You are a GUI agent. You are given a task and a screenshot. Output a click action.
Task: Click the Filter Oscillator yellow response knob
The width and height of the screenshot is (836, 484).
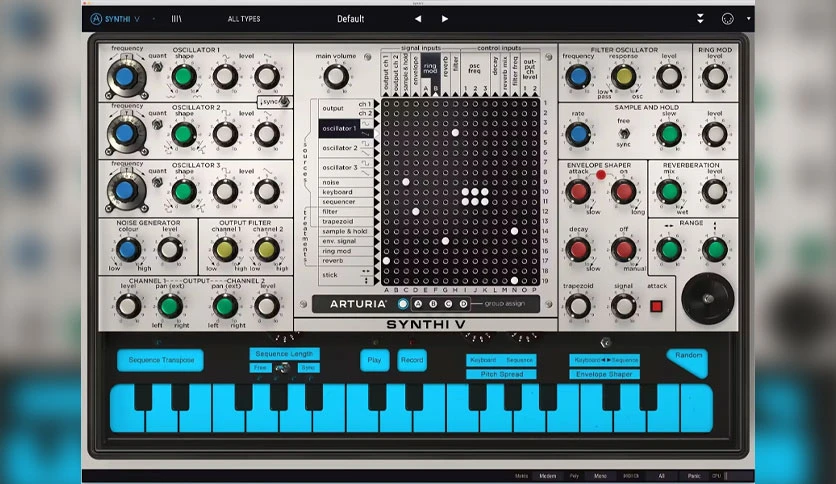[623, 76]
